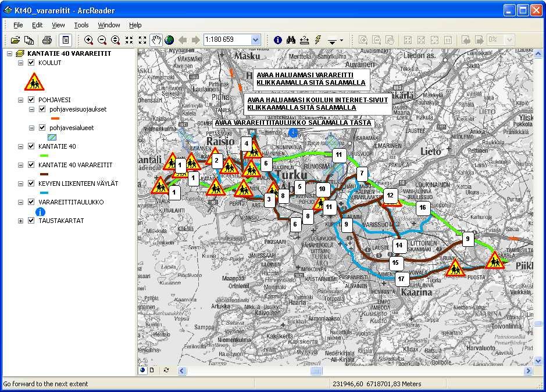Open the map scale dropdown arrow
The image size is (546, 392).
256,39
